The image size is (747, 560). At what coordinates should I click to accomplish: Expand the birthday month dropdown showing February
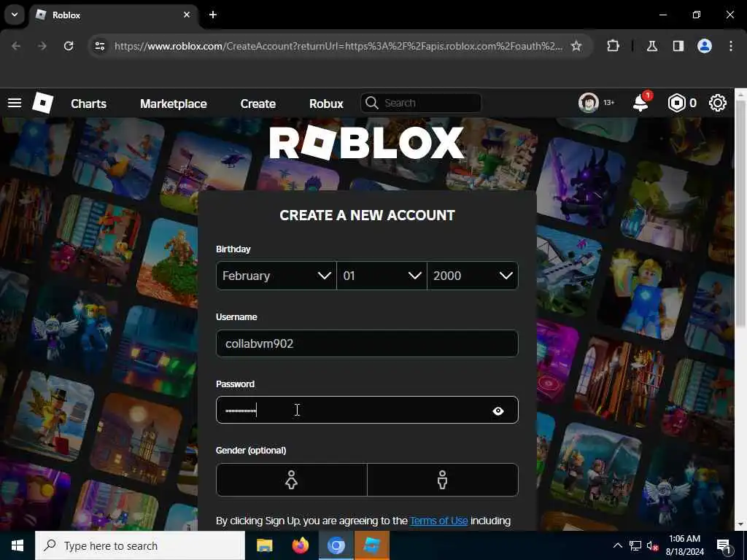pos(276,276)
